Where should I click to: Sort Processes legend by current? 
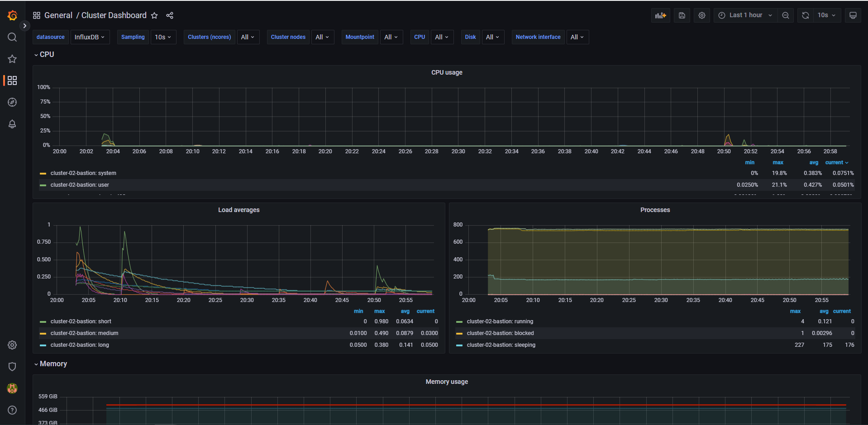(842, 311)
